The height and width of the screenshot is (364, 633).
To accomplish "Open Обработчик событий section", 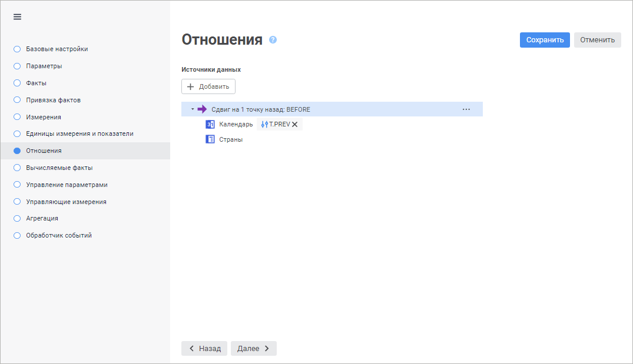I will [x=58, y=235].
